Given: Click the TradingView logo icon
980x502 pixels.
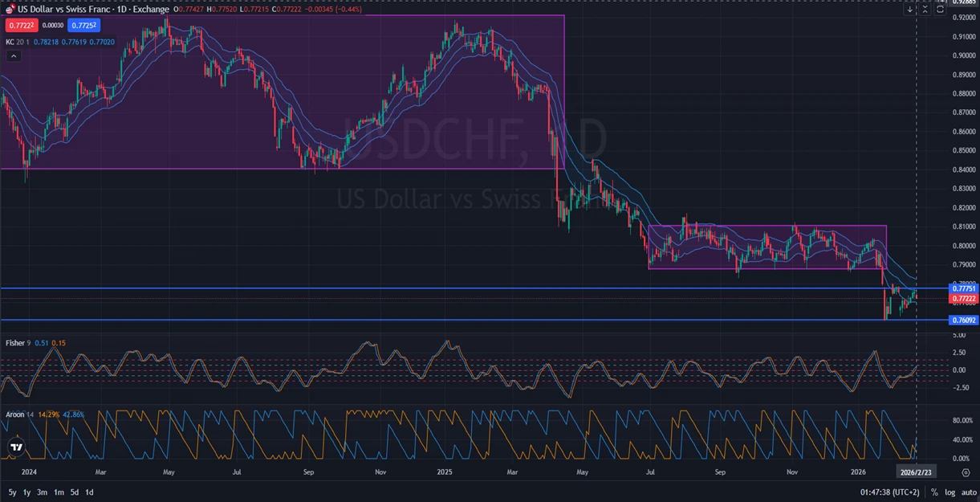Looking at the screenshot, I should pos(17,447).
